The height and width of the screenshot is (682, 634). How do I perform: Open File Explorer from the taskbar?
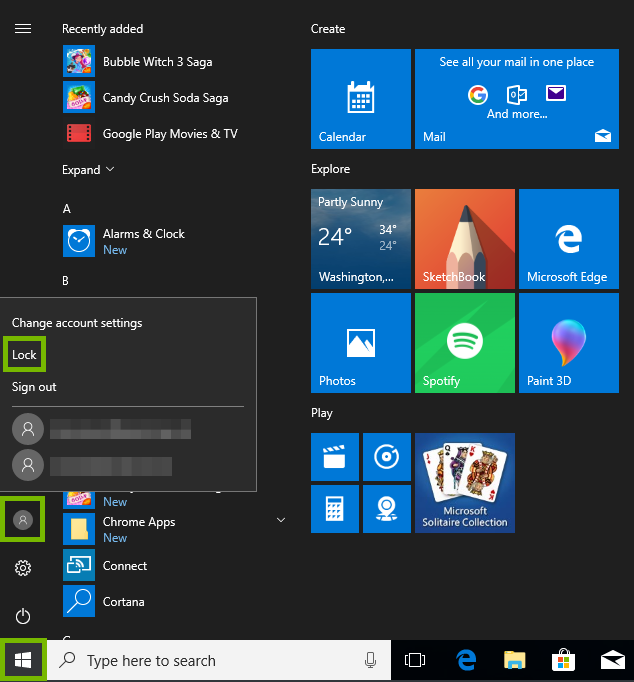coord(515,660)
